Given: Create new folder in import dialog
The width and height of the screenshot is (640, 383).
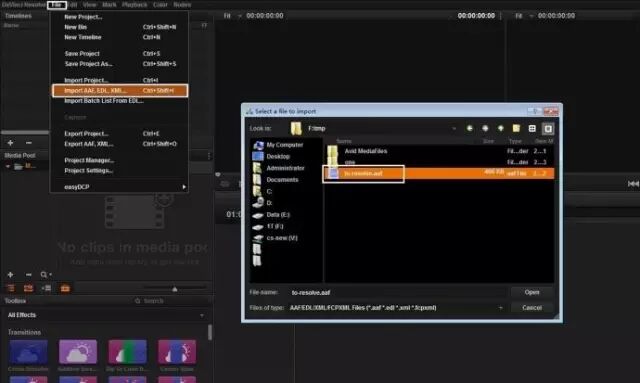Looking at the screenshot, I should tap(516, 129).
